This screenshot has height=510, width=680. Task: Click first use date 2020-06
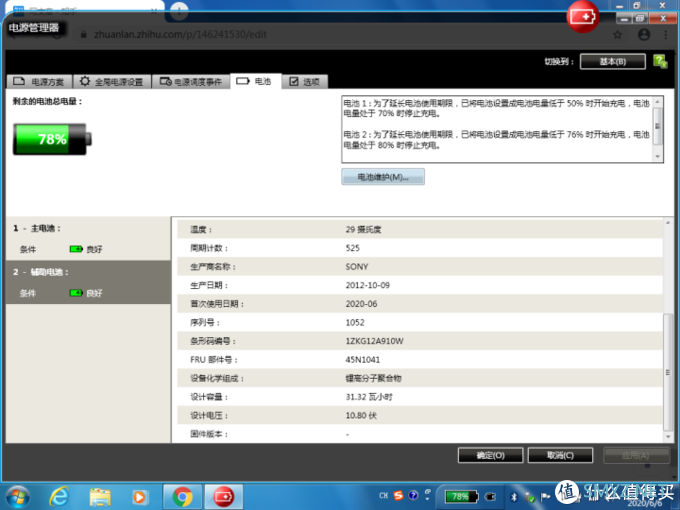pyautogui.click(x=361, y=304)
